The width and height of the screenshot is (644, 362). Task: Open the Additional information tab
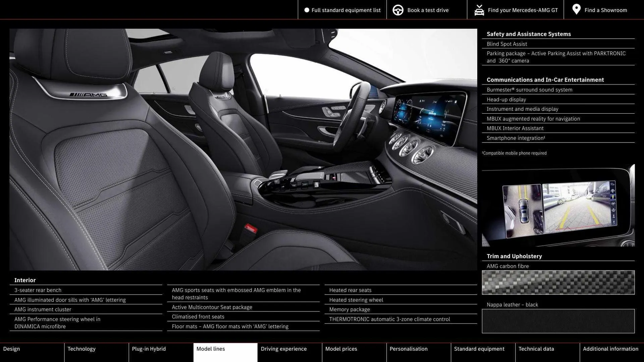click(611, 349)
